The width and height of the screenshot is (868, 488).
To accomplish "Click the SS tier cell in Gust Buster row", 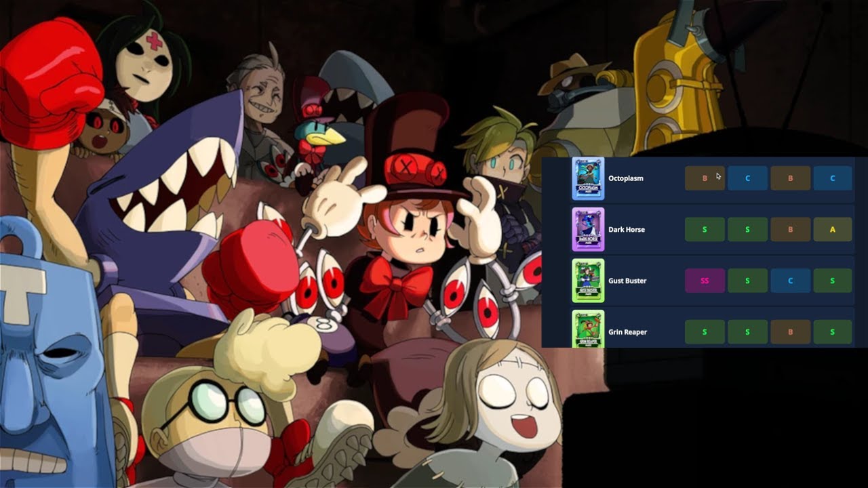I will 705,281.
